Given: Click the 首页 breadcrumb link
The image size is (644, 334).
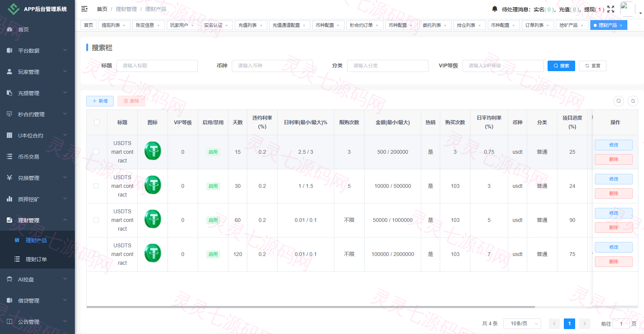Looking at the screenshot, I should pyautogui.click(x=102, y=9).
